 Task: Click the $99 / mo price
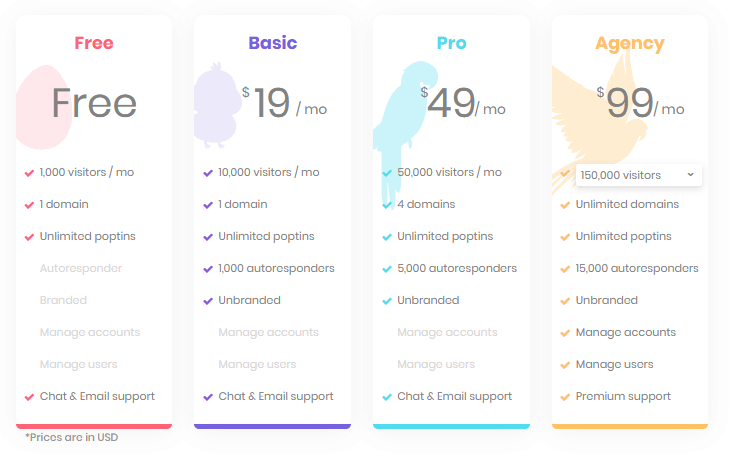(x=641, y=103)
